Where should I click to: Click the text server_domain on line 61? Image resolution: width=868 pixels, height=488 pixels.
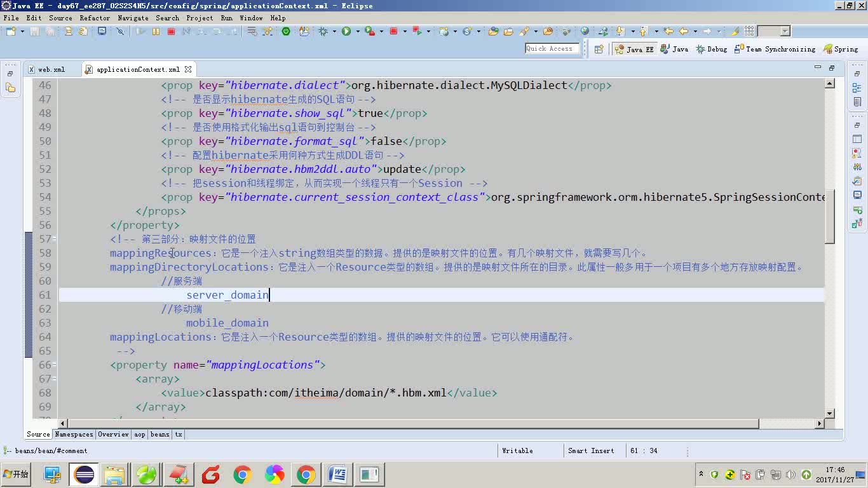click(x=227, y=295)
